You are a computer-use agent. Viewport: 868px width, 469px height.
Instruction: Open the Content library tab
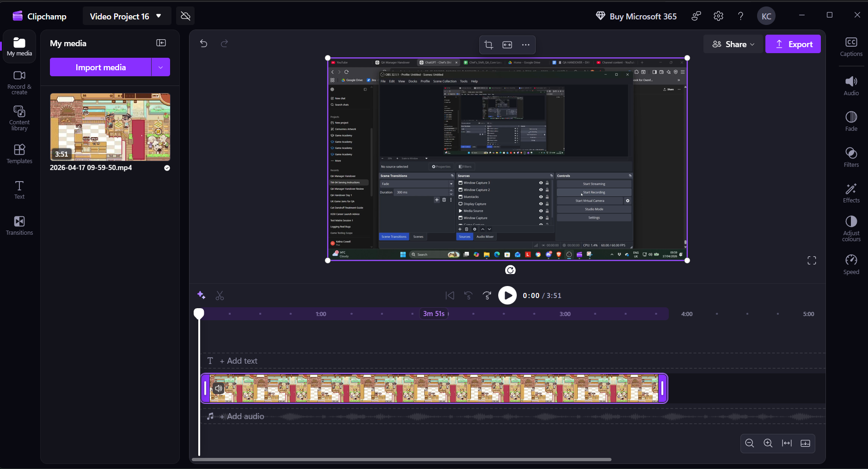(19, 118)
